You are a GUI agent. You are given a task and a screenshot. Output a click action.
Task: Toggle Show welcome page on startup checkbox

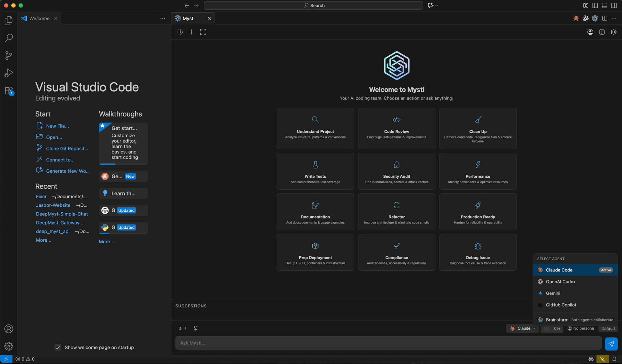coord(58,347)
